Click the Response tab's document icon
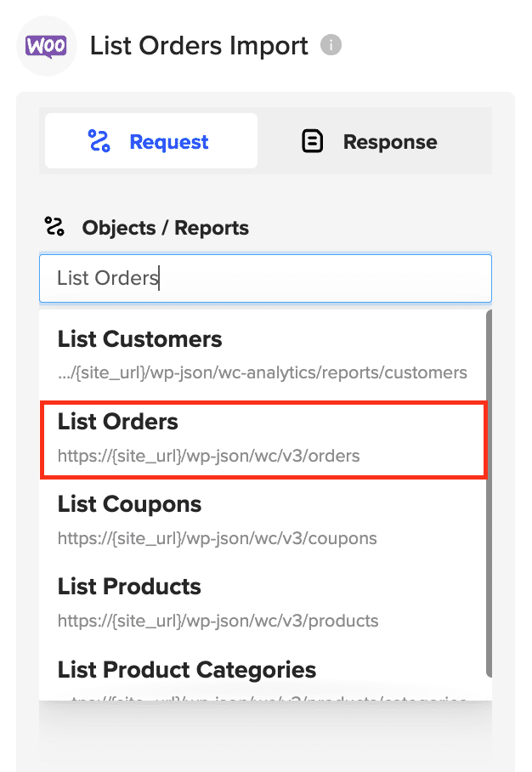 coord(313,141)
